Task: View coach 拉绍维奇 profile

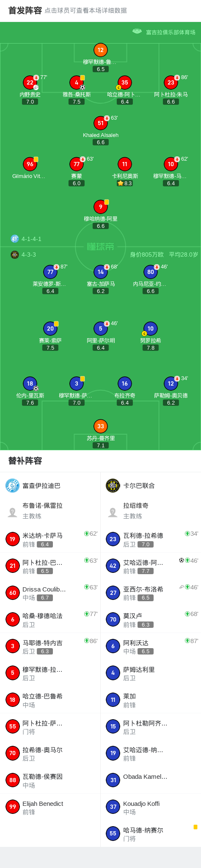Action: tap(151, 511)
